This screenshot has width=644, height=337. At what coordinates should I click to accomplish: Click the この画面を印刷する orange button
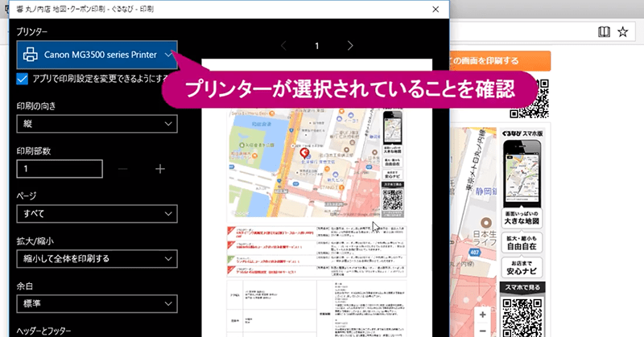(x=500, y=61)
